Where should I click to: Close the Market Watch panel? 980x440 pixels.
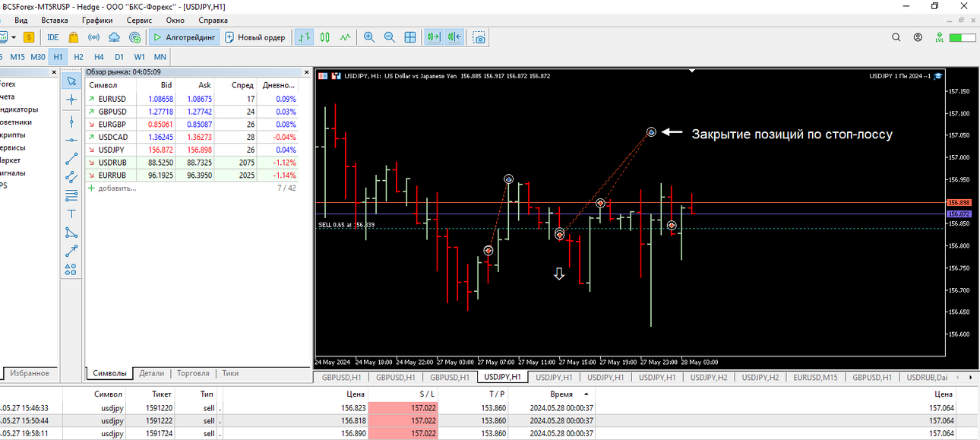pyautogui.click(x=308, y=72)
